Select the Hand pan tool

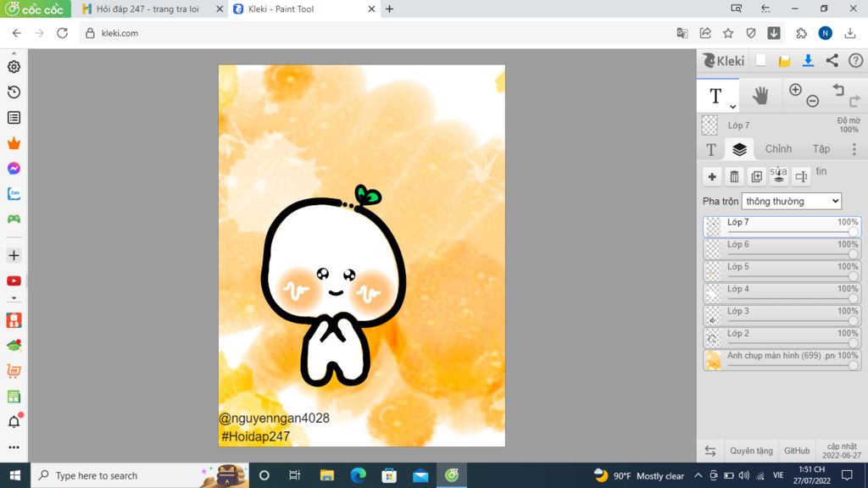click(x=760, y=96)
